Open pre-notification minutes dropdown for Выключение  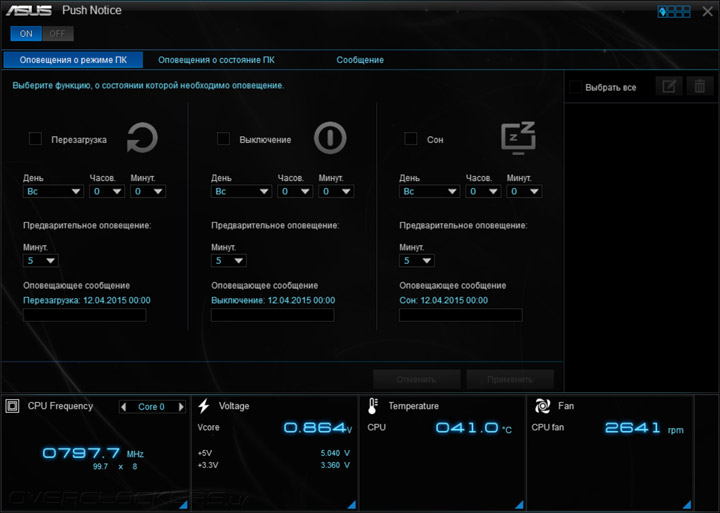click(229, 261)
